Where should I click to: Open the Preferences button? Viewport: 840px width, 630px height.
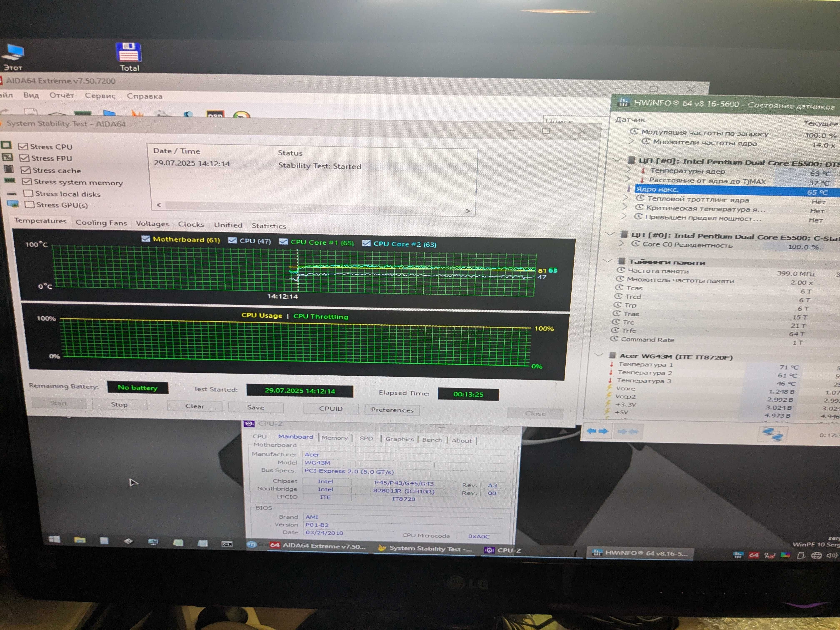click(392, 410)
